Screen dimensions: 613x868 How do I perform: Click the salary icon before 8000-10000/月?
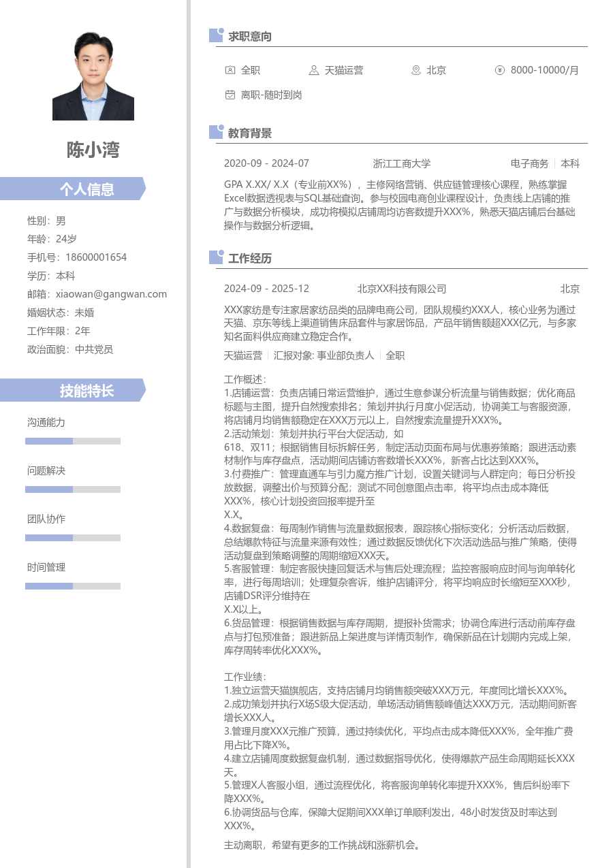[499, 70]
